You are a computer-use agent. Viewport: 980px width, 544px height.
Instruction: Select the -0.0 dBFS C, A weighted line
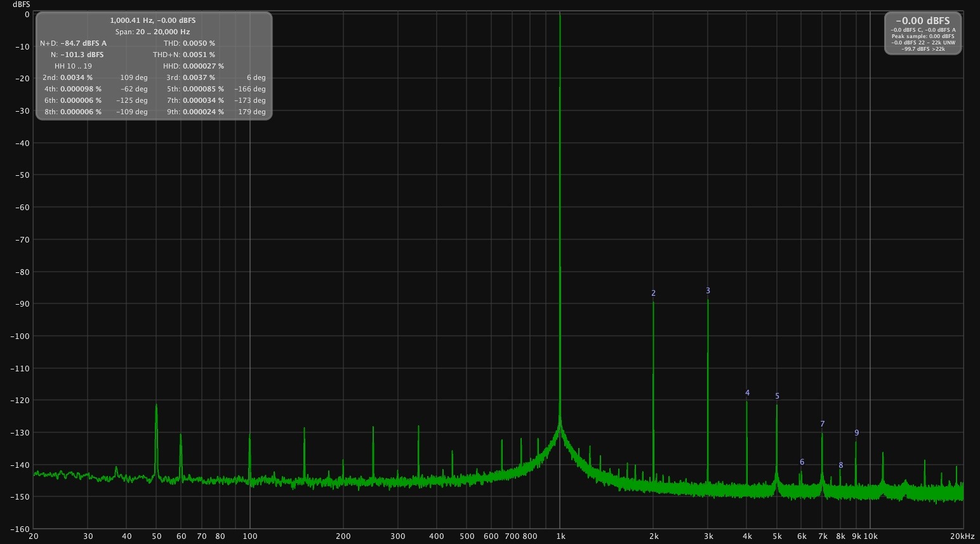(x=923, y=30)
